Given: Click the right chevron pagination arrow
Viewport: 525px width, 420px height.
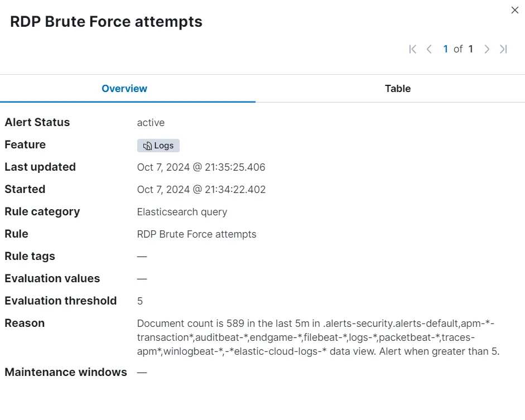Looking at the screenshot, I should (487, 49).
